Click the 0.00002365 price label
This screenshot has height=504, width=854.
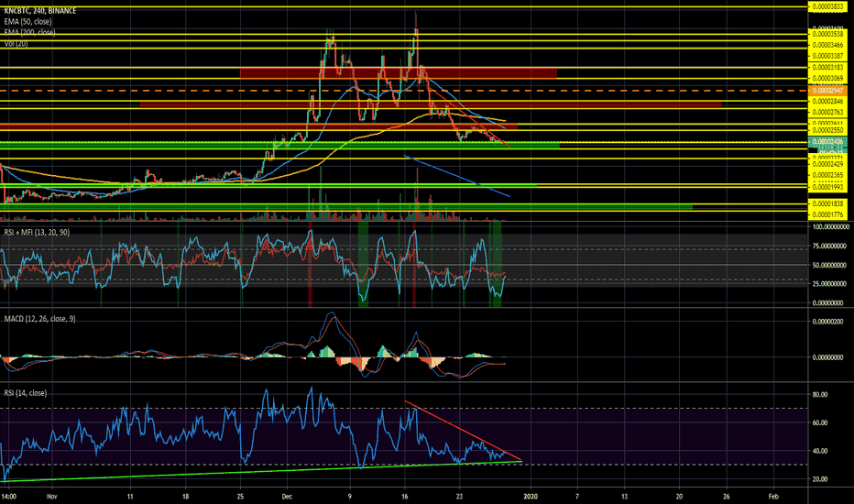coord(827,175)
